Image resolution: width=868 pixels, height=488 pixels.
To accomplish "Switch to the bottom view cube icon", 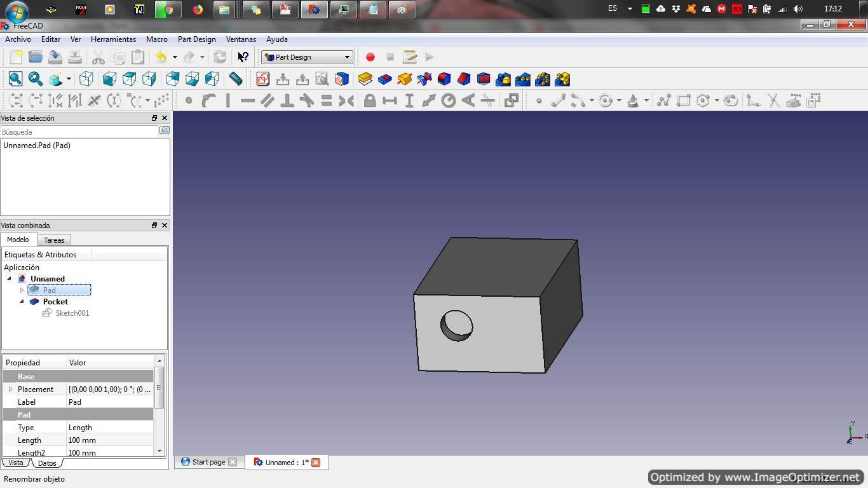I will pyautogui.click(x=192, y=79).
